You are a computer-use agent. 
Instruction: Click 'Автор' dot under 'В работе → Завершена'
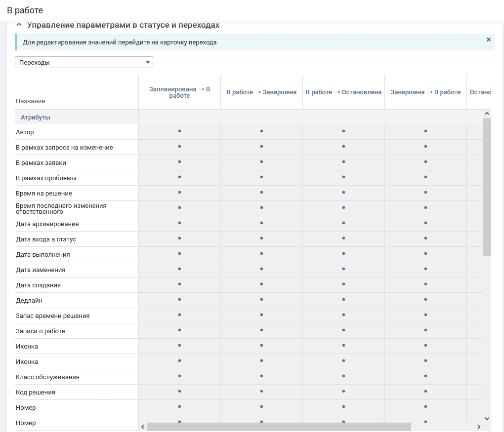pyautogui.click(x=261, y=131)
